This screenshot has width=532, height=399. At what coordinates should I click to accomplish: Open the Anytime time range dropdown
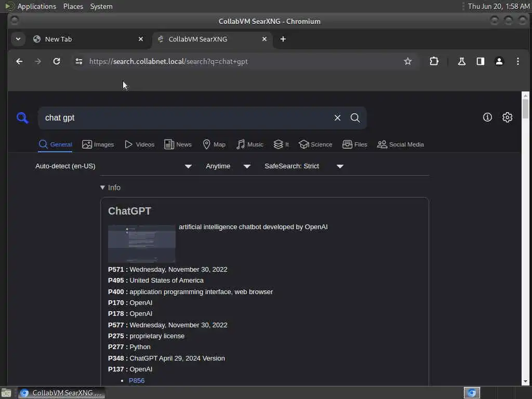[x=228, y=166]
